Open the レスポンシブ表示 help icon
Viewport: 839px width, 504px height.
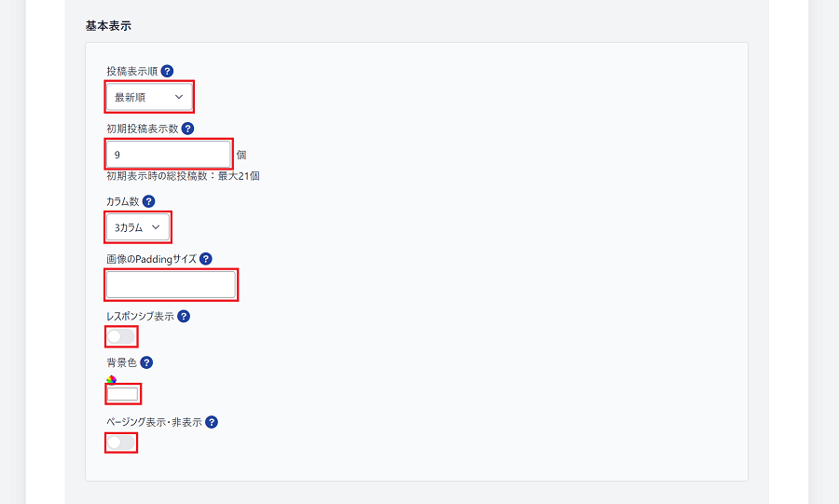[x=184, y=317]
